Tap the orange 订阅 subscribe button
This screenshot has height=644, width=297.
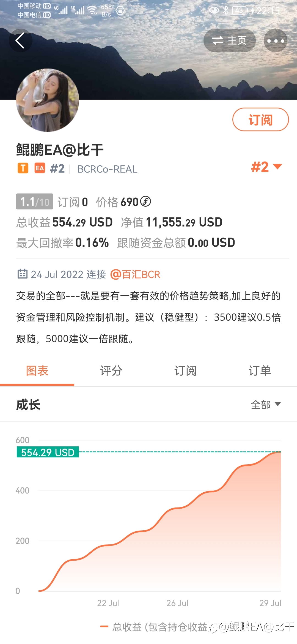tap(261, 119)
